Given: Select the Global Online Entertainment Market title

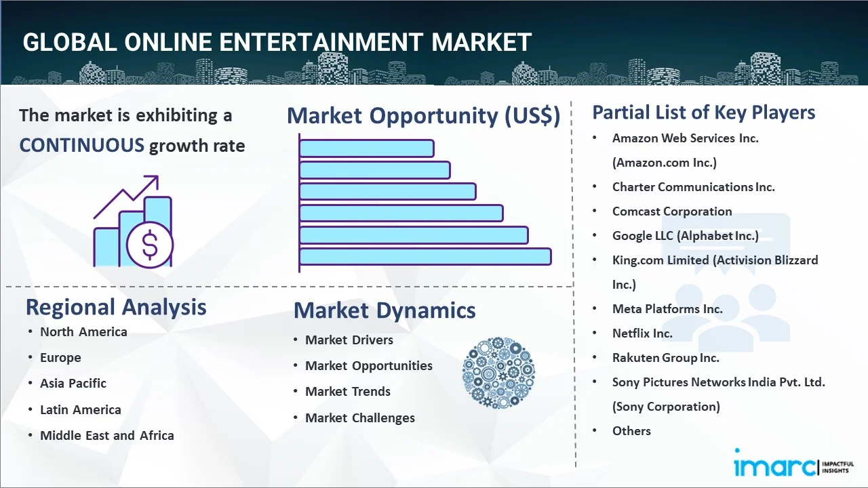Looking at the screenshot, I should pyautogui.click(x=277, y=42).
